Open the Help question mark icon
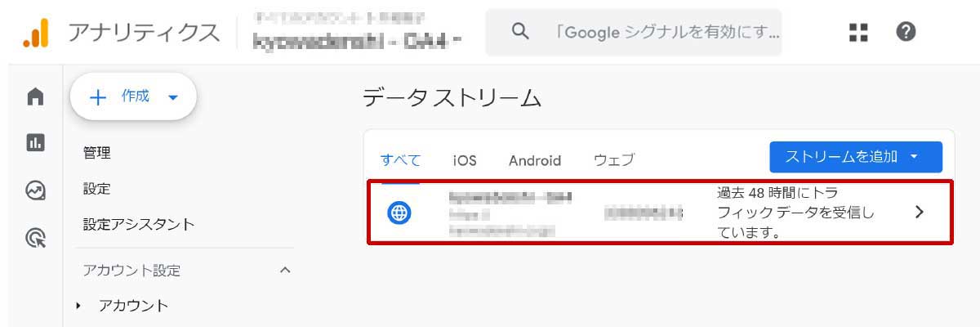 coord(906,33)
